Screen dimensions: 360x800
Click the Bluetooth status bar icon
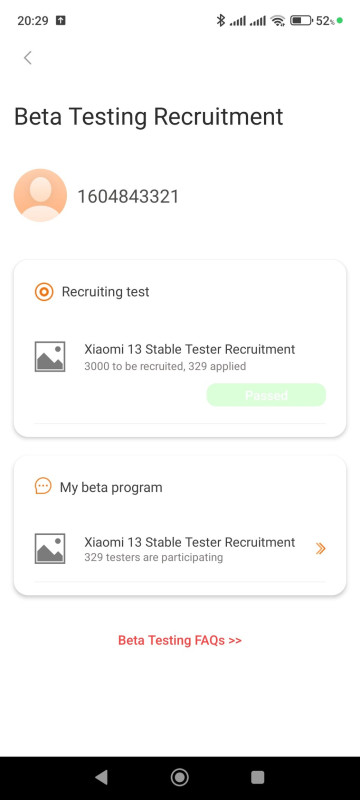(221, 21)
